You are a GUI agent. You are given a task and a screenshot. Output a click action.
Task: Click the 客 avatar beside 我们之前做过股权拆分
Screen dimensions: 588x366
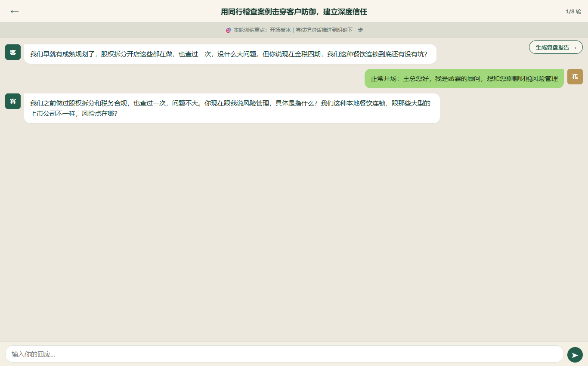pos(13,101)
